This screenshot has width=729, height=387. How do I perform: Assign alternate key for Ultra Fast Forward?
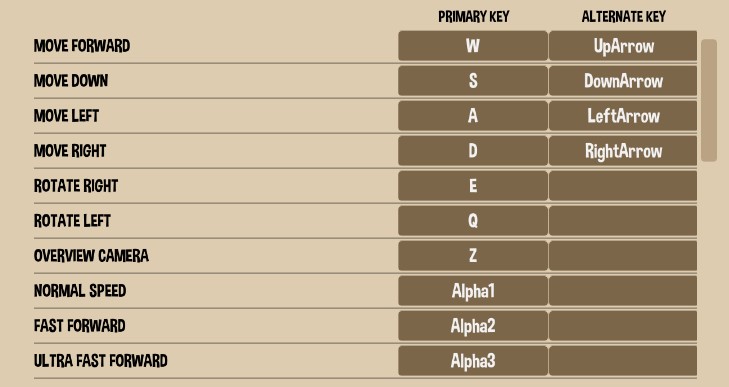tap(623, 360)
